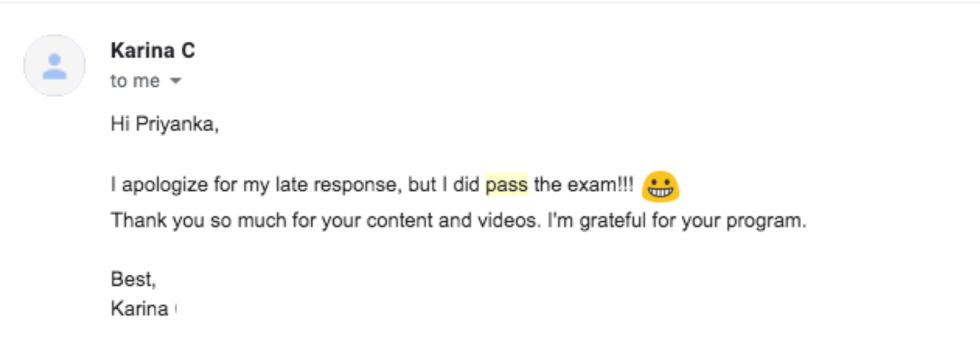The image size is (980, 340).
Task: Click the greeting "Hi Priyanka,"
Action: [165, 124]
